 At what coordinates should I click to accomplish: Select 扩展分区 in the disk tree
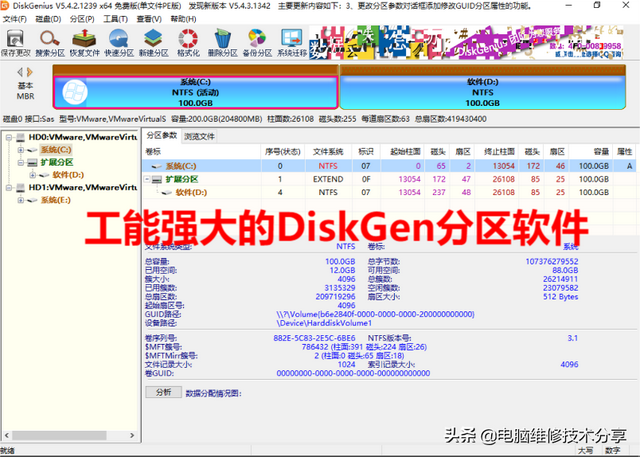coord(57,162)
